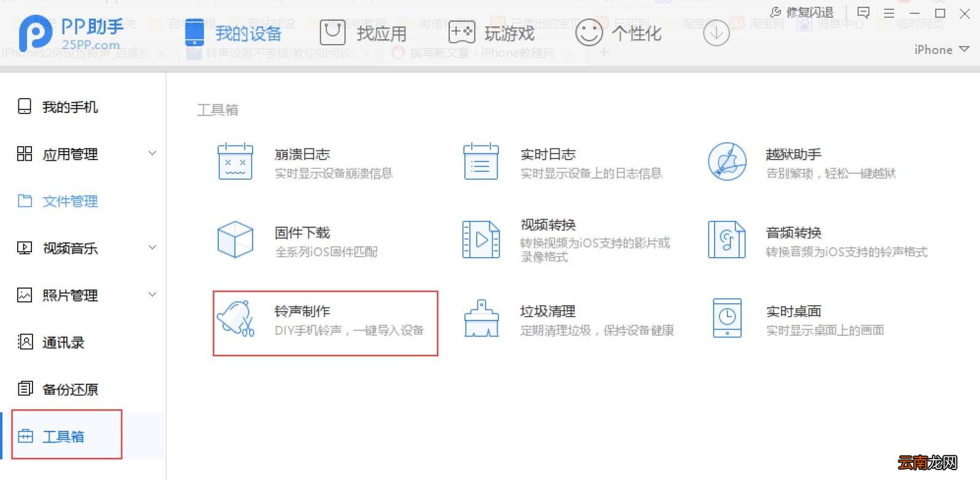Open the 垃圾清理 cleanup brush icon
Screen dimensions: 980x480
point(481,318)
